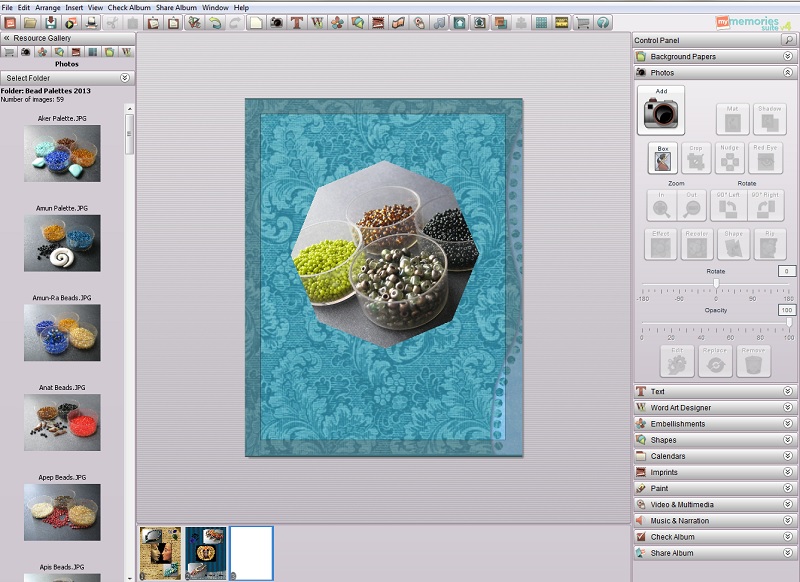Select the Box photo tool
Screen dimensions: 800x582
661,158
